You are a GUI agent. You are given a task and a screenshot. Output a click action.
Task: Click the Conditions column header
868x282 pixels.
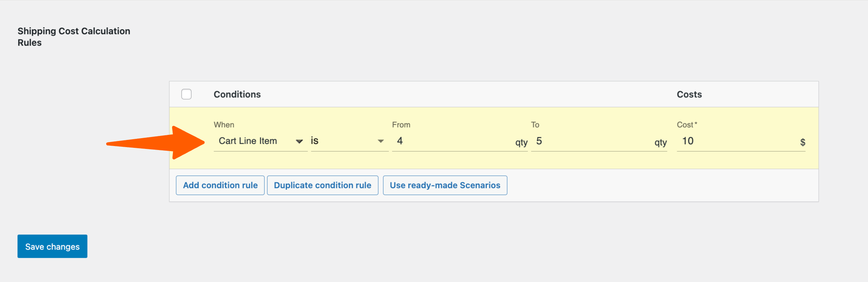coord(237,94)
